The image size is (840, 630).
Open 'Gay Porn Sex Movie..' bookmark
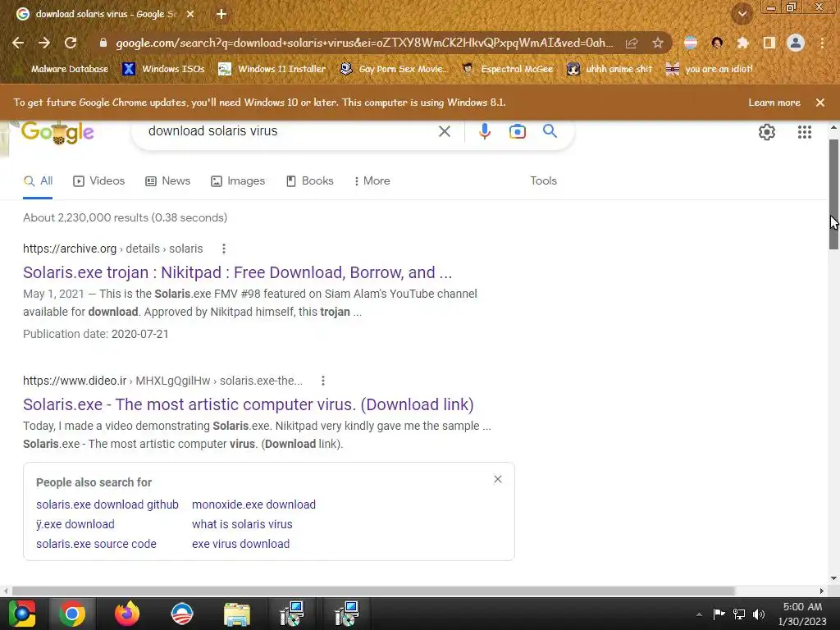[394, 69]
